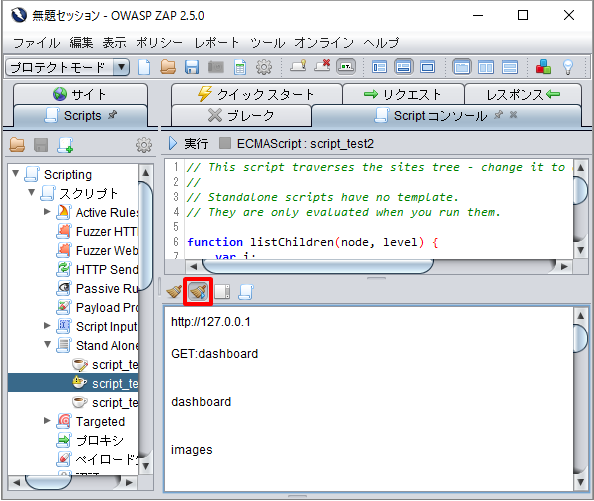This screenshot has height=501, width=594.
Task: Click the light bulb icon in toolbar
Action: [x=567, y=67]
